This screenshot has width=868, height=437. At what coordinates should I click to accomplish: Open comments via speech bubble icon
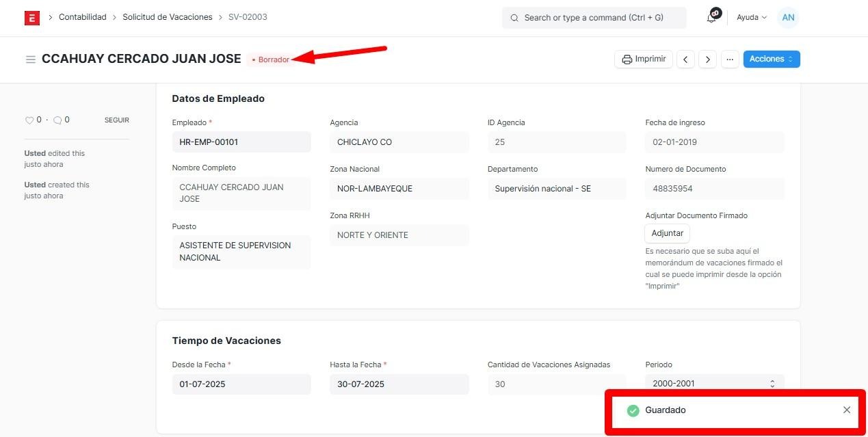tap(57, 120)
